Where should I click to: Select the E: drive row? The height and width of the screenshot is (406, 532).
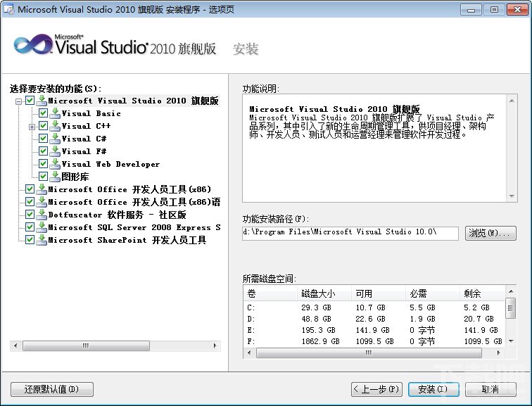374,330
